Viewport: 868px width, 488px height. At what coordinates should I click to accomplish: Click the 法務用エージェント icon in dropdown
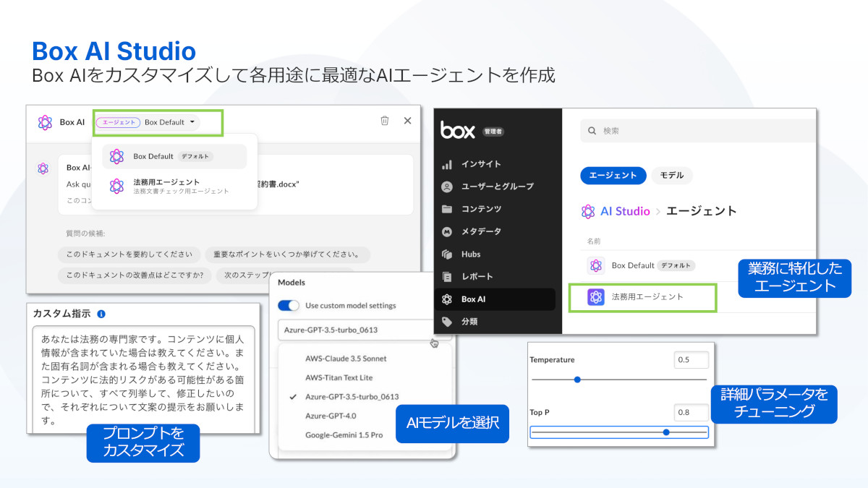tap(117, 187)
